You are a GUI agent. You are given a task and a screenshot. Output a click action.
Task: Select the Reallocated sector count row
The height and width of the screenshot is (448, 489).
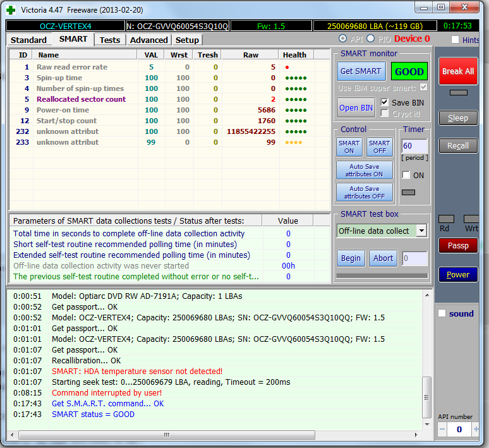coord(170,99)
